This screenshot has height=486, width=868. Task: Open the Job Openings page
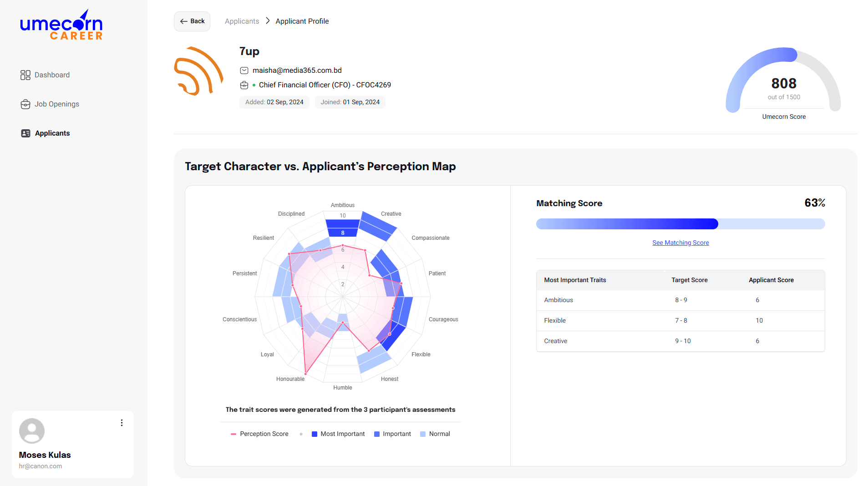click(56, 104)
